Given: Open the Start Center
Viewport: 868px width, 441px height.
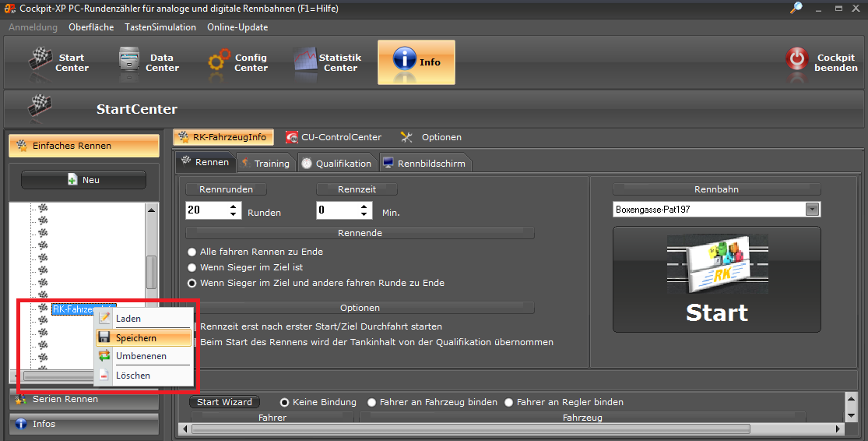Looking at the screenshot, I should pyautogui.click(x=58, y=62).
